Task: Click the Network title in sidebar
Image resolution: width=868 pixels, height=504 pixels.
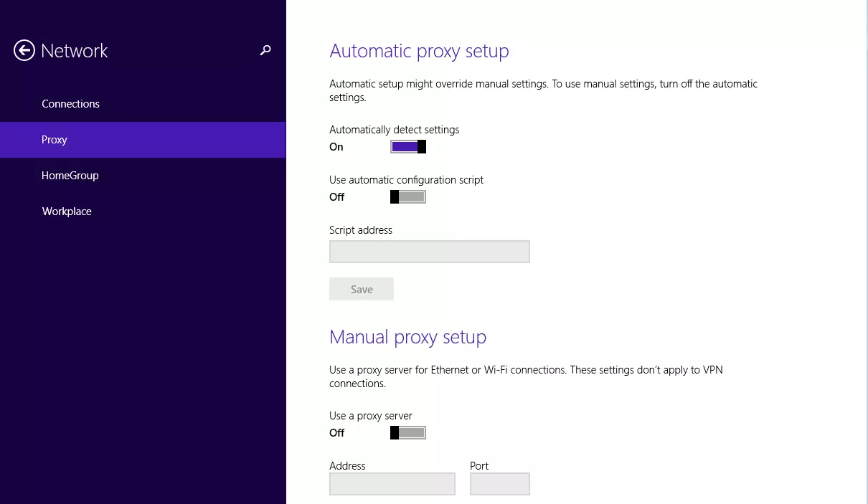Action: click(x=75, y=51)
